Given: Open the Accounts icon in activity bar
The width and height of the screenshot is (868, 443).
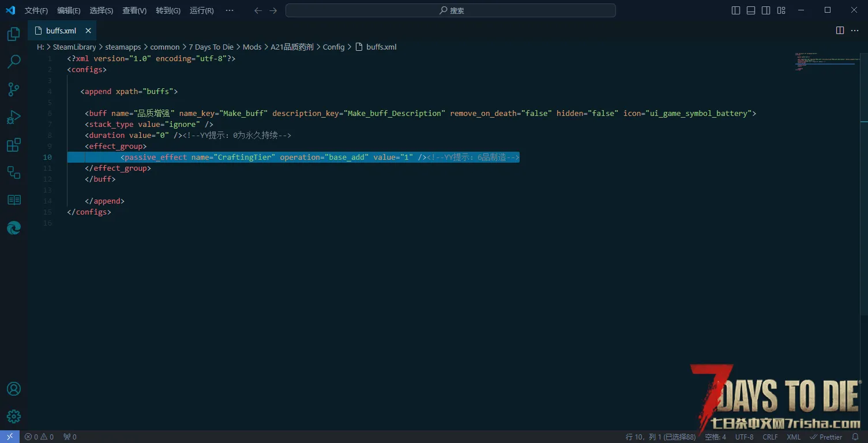Looking at the screenshot, I should coord(14,389).
